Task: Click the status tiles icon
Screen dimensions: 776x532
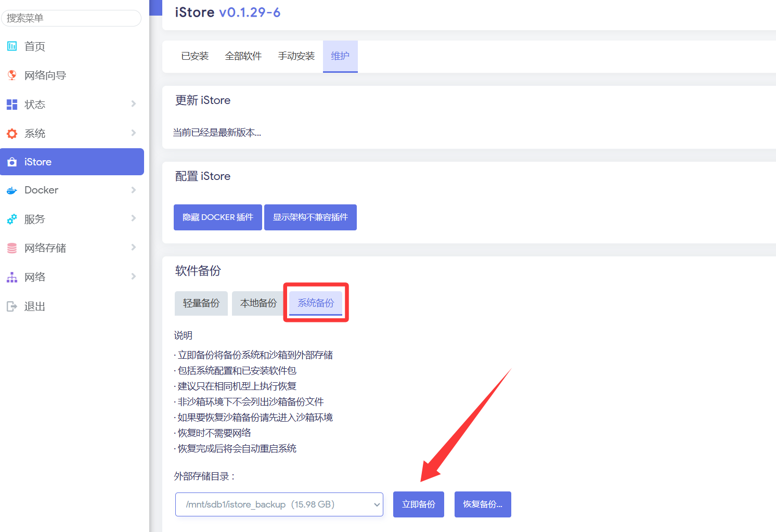Action: click(12, 105)
